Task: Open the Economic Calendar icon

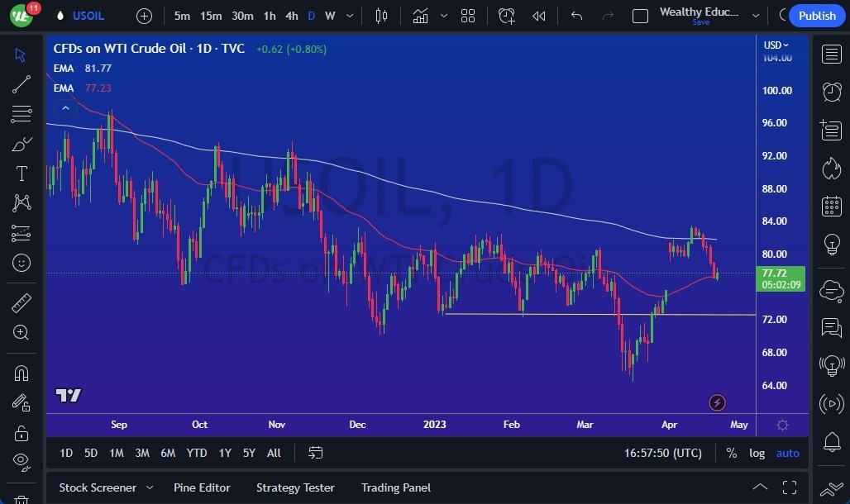Action: click(831, 206)
